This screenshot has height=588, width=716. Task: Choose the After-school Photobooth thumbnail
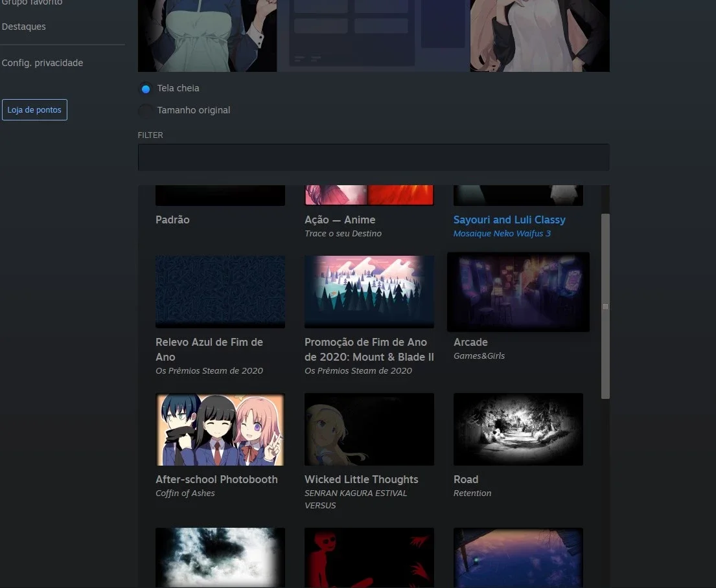tap(220, 429)
